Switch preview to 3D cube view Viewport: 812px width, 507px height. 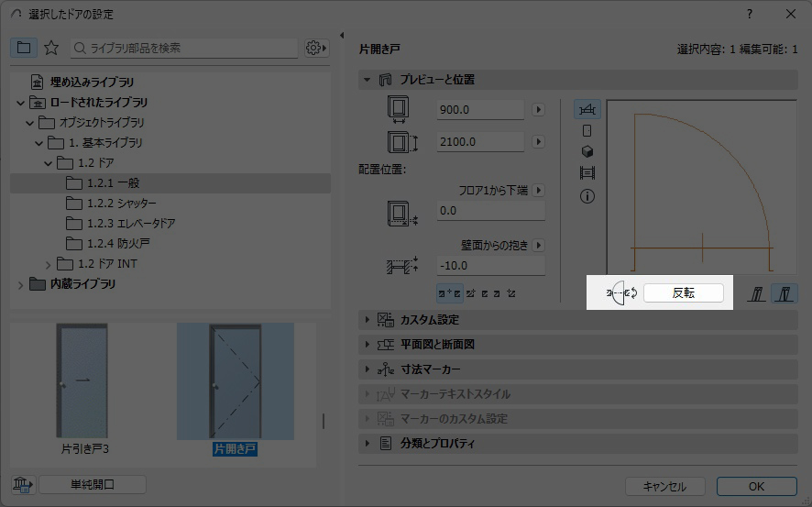tap(587, 152)
